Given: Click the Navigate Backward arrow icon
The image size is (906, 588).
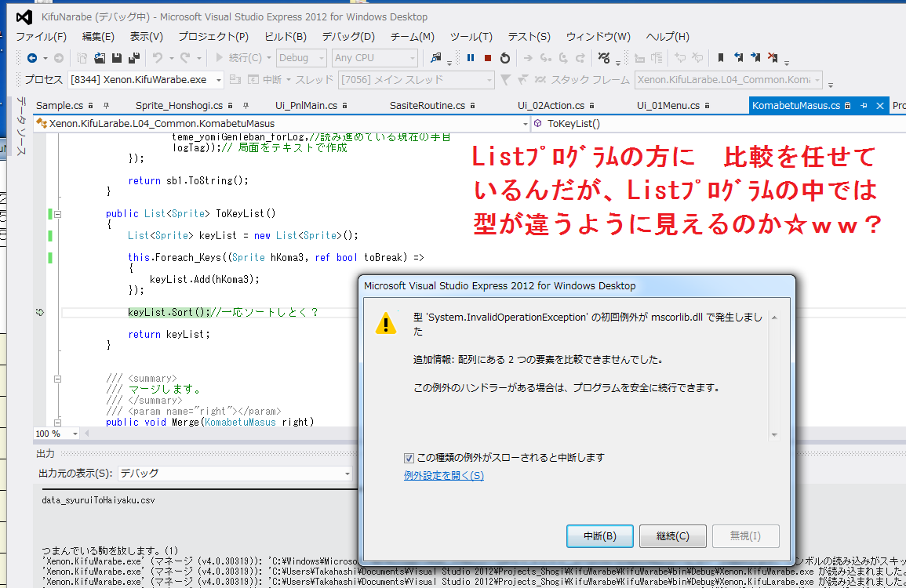Looking at the screenshot, I should [32, 58].
